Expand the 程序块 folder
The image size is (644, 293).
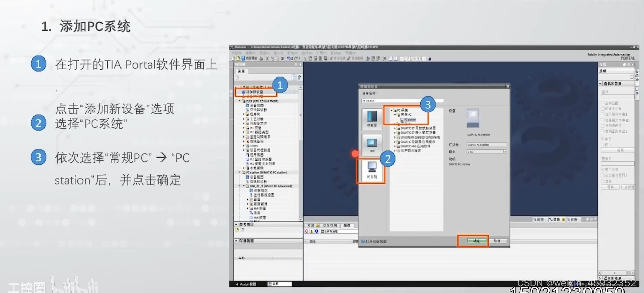click(x=244, y=114)
